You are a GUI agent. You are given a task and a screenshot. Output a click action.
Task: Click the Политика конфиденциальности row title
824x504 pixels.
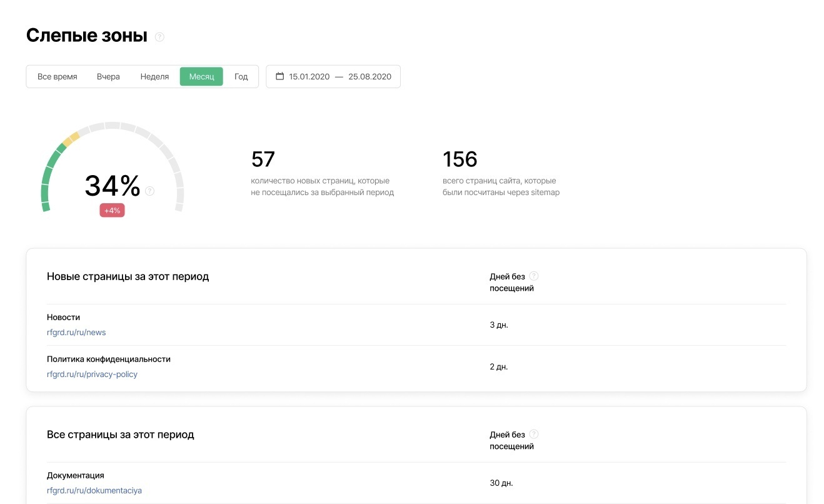tap(109, 359)
